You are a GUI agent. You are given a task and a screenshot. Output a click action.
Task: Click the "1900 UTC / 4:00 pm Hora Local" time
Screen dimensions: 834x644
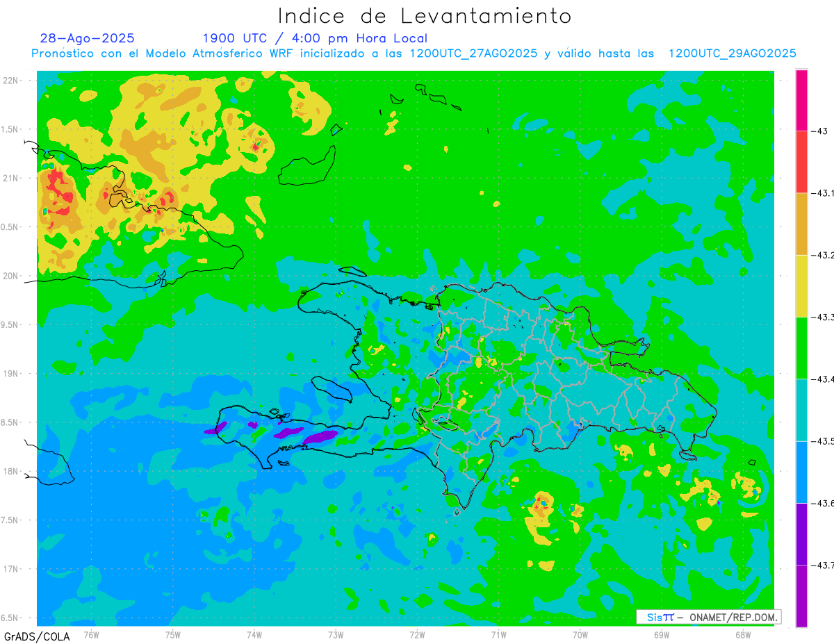(x=315, y=38)
